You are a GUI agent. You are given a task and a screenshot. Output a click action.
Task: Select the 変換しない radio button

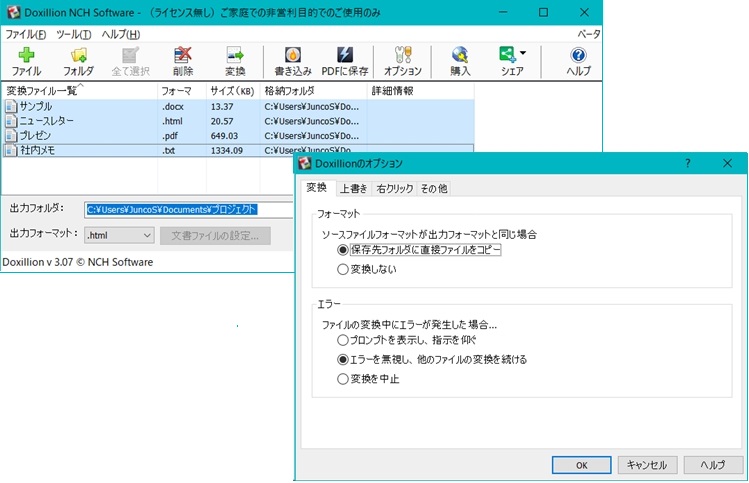(342, 269)
